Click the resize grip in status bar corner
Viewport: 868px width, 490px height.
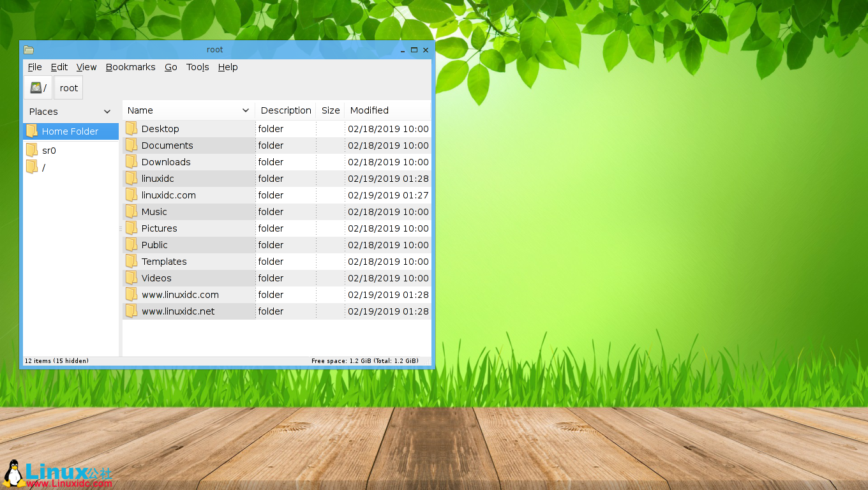click(x=428, y=362)
